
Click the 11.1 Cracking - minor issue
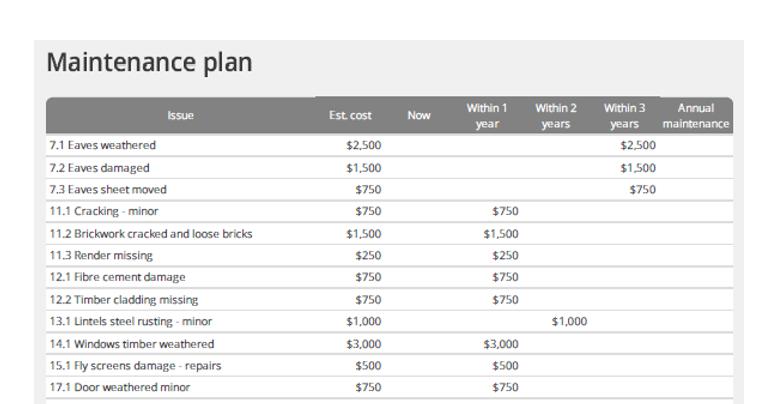click(x=103, y=211)
